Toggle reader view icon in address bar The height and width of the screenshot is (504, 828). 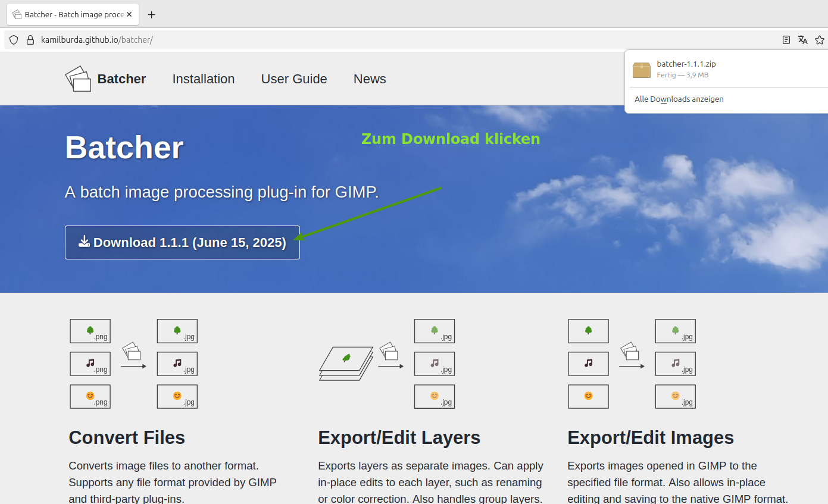pos(786,40)
